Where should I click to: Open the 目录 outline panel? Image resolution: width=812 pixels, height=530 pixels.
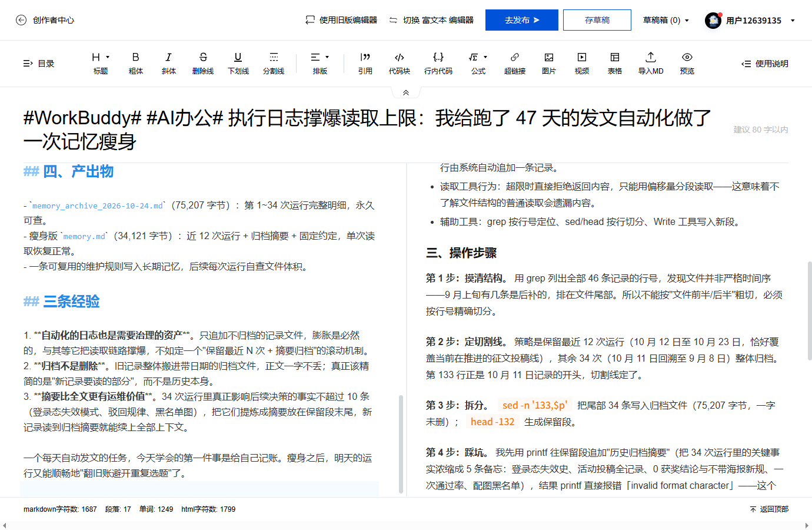point(38,64)
